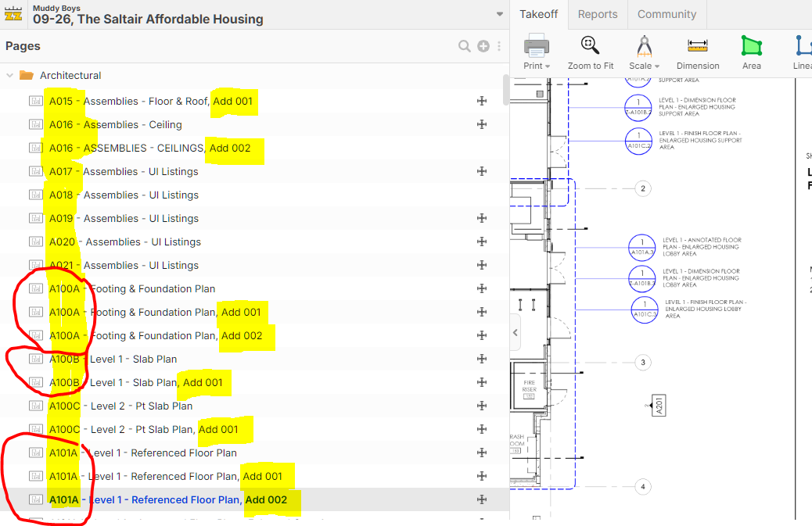Collapse the Architectural folder
This screenshot has height=526, width=812.
pos(10,76)
